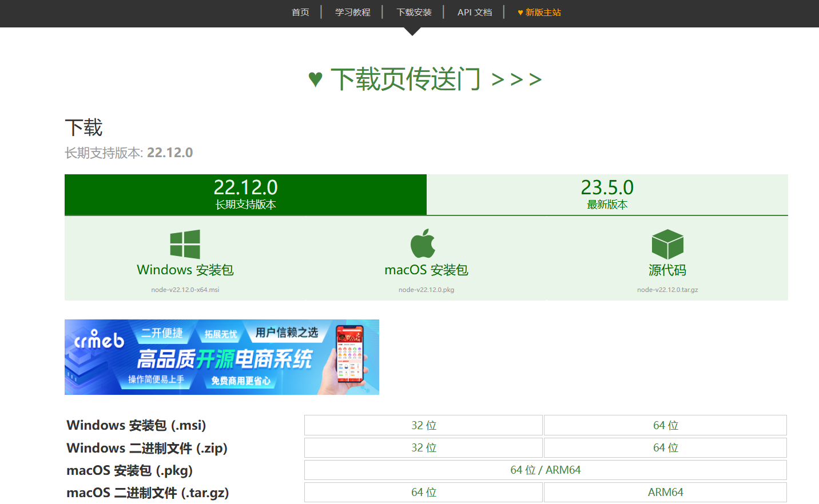Download the 64位 Windows .msi installer
Image resolution: width=819 pixels, height=504 pixels.
[665, 425]
